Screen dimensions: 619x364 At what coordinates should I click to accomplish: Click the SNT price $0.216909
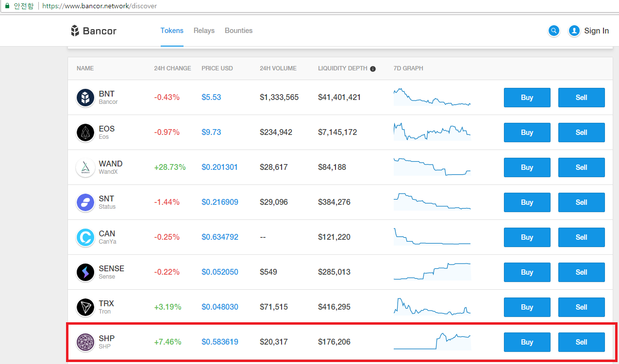(220, 202)
